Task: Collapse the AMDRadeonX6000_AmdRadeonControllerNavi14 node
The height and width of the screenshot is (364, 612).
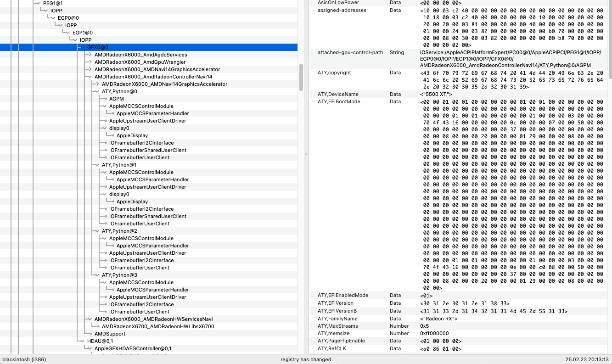Action: pyautogui.click(x=90, y=77)
